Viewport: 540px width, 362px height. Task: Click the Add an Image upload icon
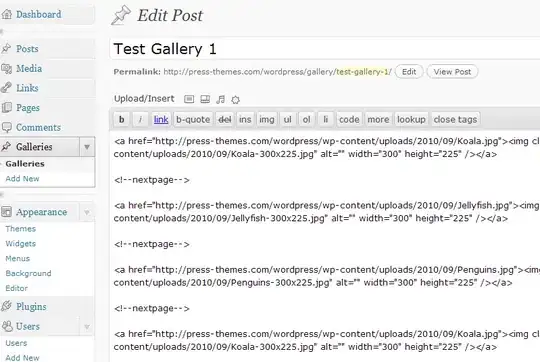point(189,99)
